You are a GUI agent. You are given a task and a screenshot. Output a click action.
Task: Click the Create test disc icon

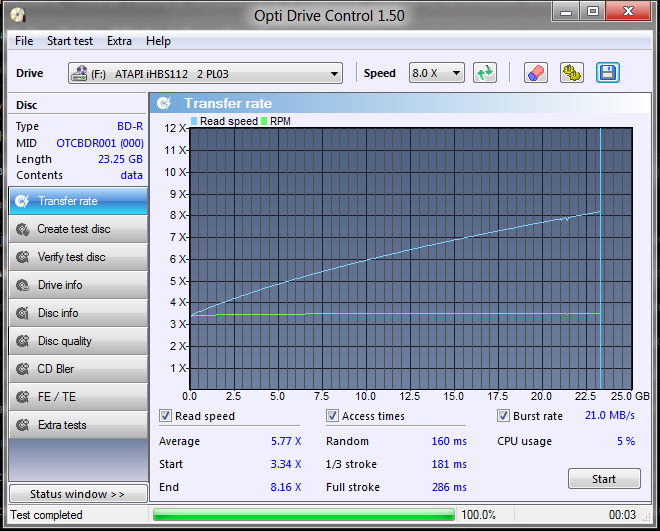22,229
